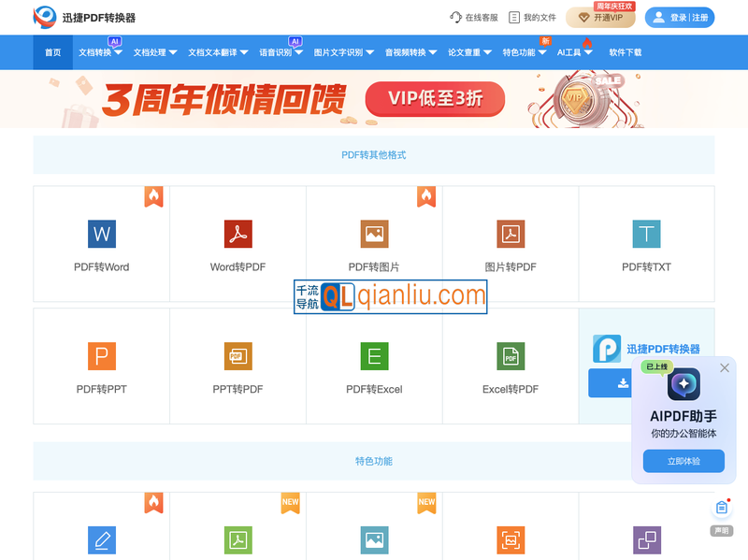
Task: Expand the 文档转换 navigation dropdown
Action: tap(117, 52)
